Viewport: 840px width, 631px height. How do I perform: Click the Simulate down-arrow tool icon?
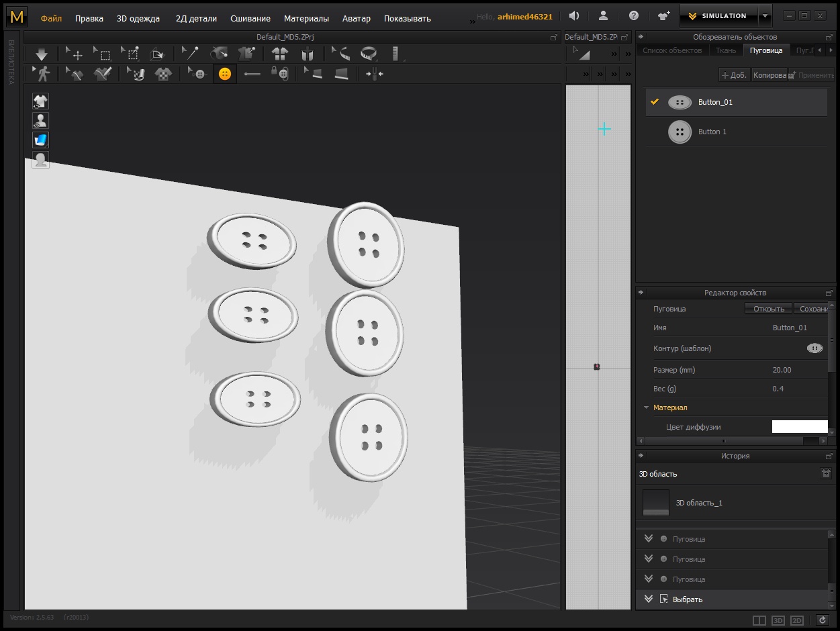click(42, 54)
